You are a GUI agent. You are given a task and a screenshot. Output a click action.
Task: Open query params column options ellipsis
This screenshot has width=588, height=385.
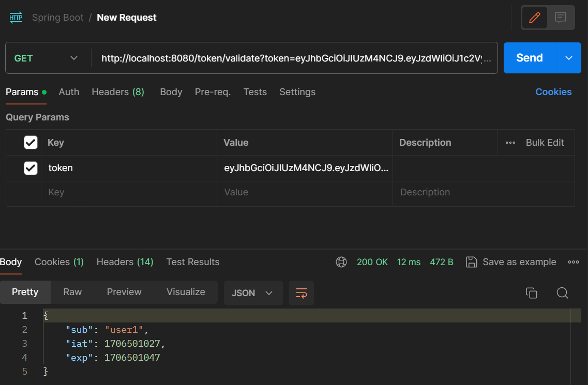click(510, 143)
